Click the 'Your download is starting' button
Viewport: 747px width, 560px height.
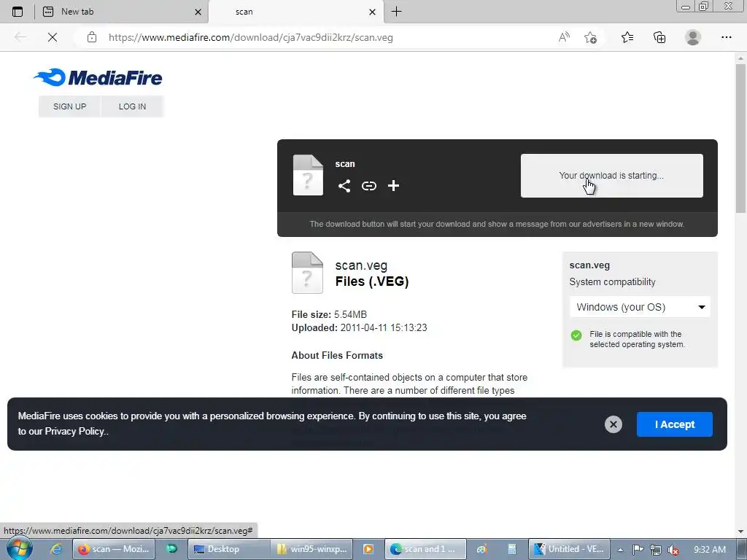(611, 175)
